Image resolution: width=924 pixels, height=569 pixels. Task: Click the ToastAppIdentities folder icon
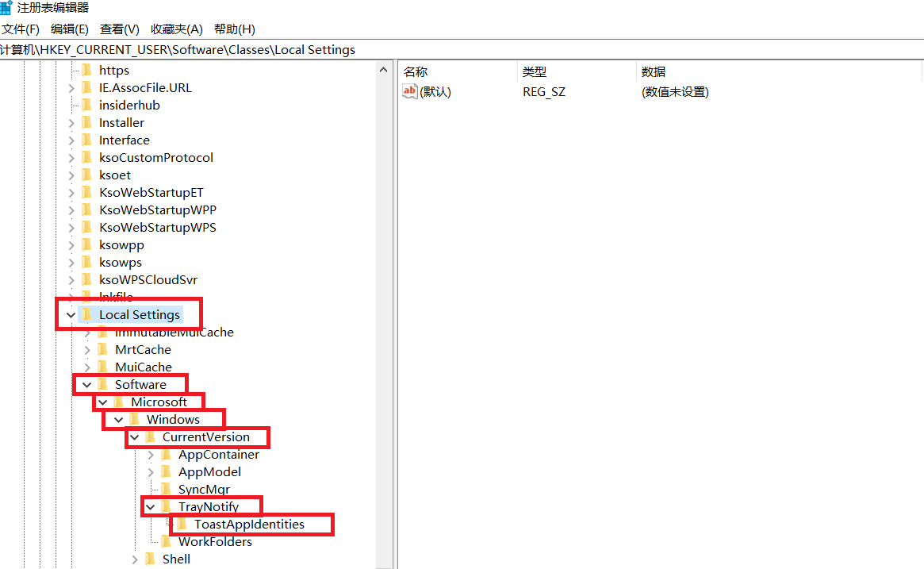[182, 524]
